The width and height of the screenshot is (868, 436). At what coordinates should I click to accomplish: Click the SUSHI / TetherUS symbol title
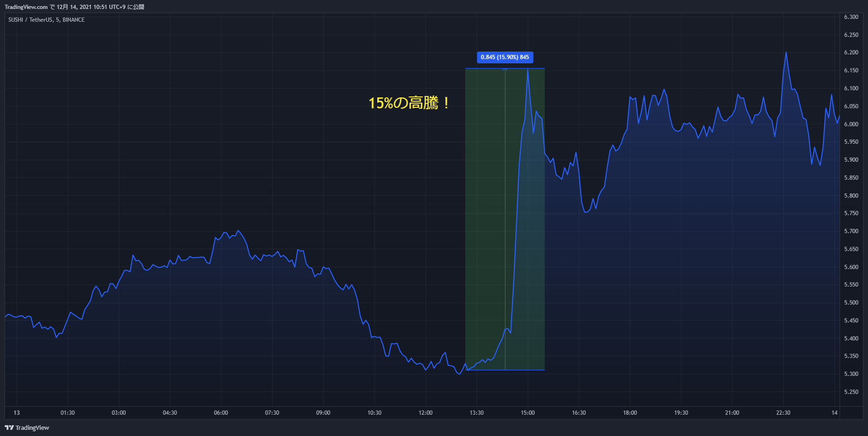tap(46, 20)
